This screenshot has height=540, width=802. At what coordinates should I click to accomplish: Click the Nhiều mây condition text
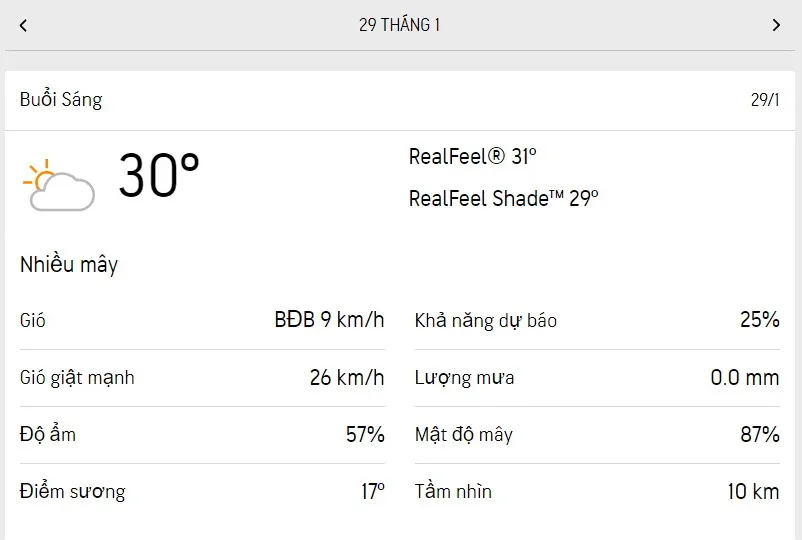click(69, 265)
